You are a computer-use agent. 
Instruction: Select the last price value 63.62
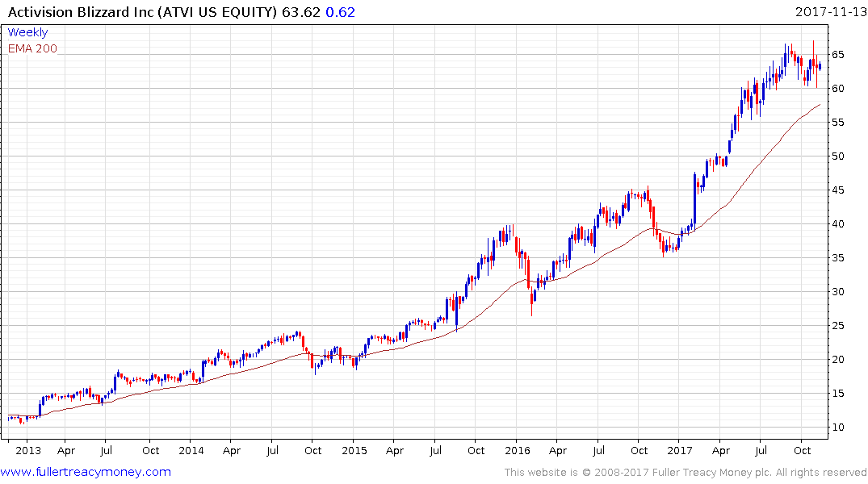coord(301,12)
